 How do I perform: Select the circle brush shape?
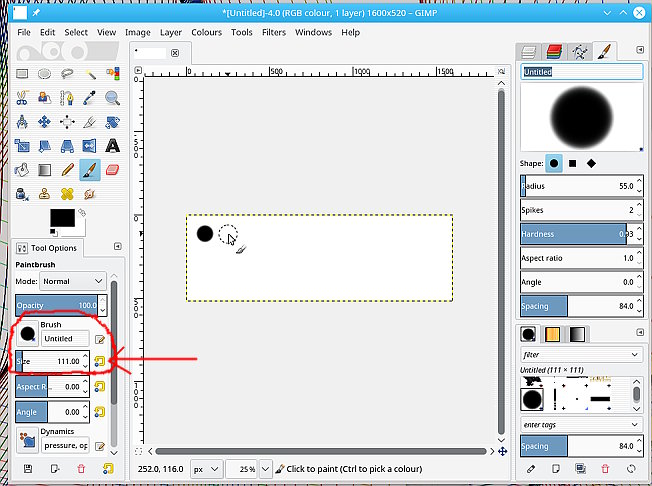(554, 163)
